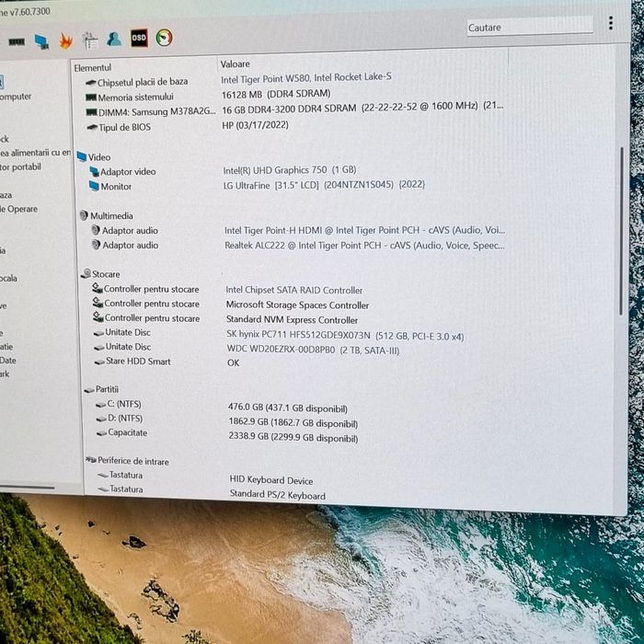Select the Stocare section header

tap(100, 274)
